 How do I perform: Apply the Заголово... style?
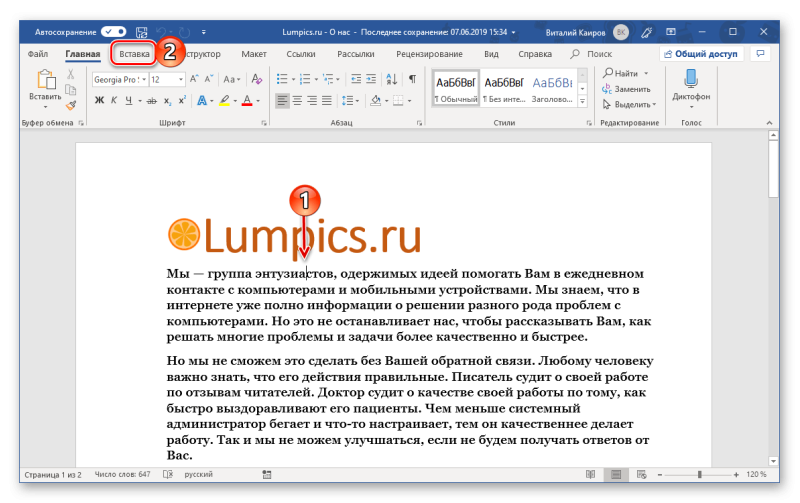(x=552, y=88)
